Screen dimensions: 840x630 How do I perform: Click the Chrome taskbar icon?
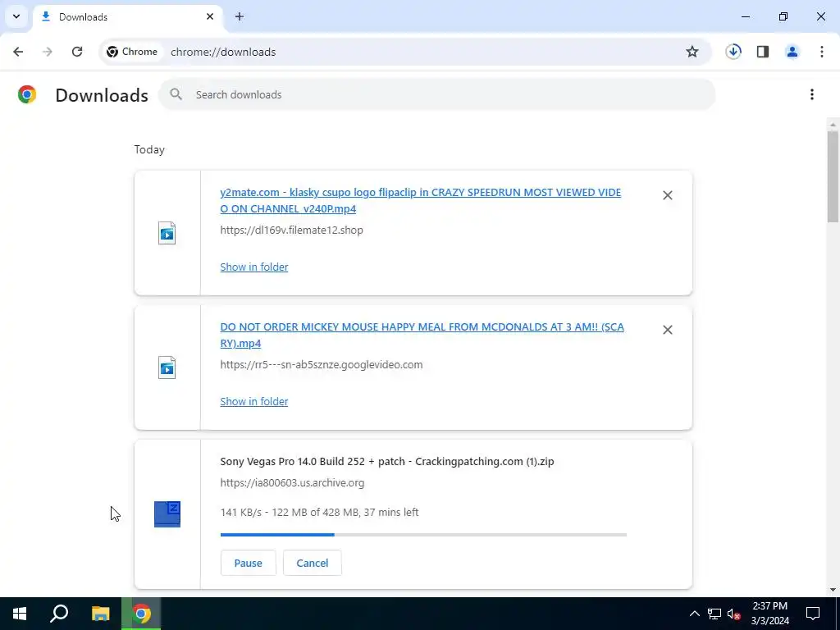pos(141,614)
